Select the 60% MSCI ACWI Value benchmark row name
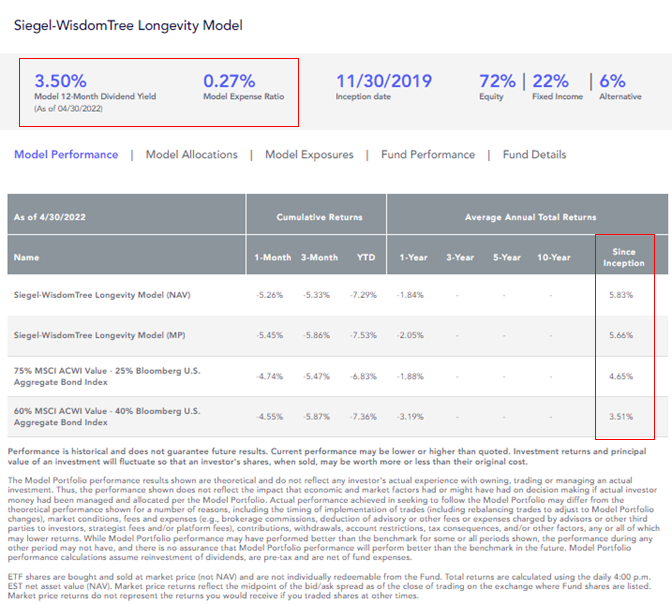The image size is (672, 604). click(107, 417)
